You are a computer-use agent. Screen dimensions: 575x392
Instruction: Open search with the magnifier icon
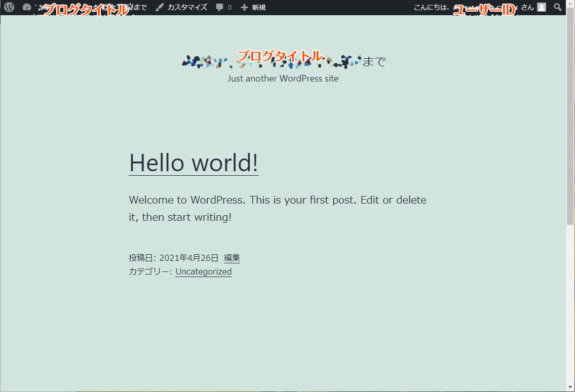tap(558, 7)
